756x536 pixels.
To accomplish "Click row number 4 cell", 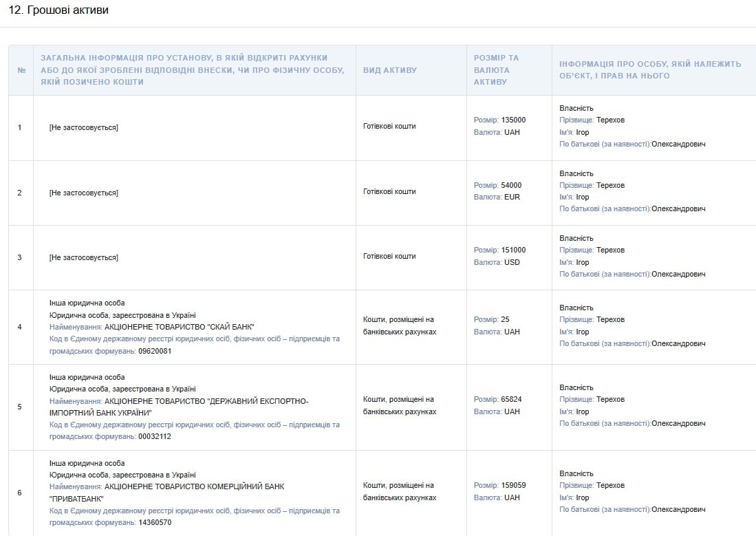I will (x=20, y=327).
